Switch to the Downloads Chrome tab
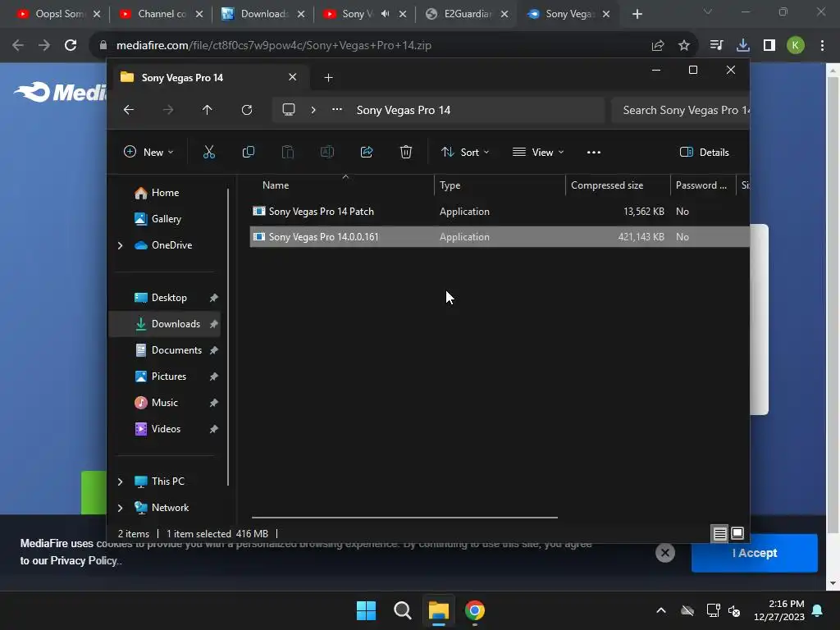This screenshot has height=630, width=840. click(263, 14)
